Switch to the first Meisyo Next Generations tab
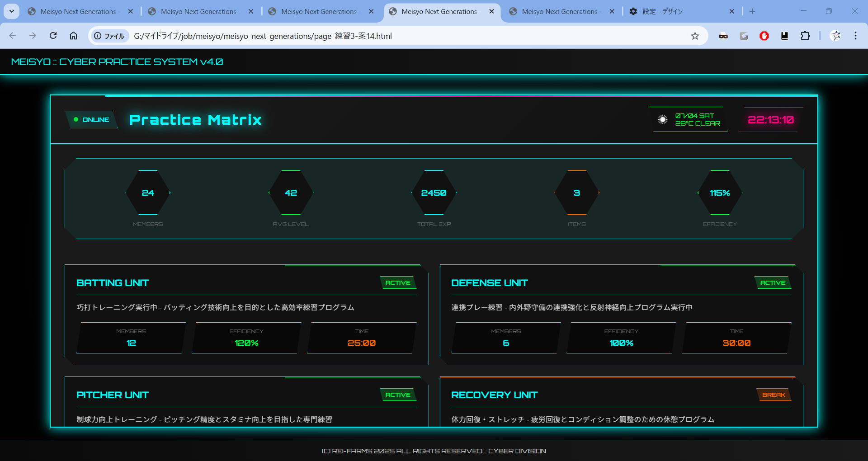This screenshot has width=868, height=461. (78, 11)
